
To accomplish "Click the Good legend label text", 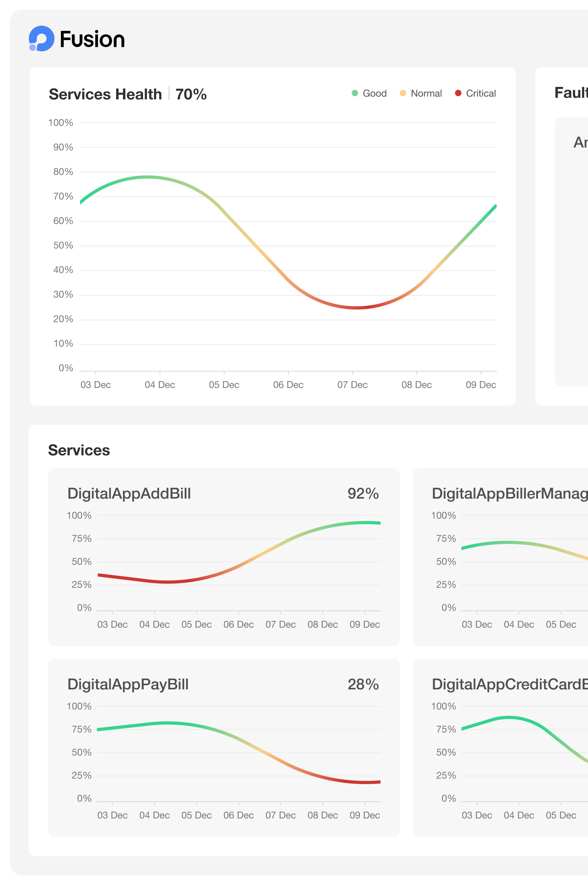I will coord(375,93).
